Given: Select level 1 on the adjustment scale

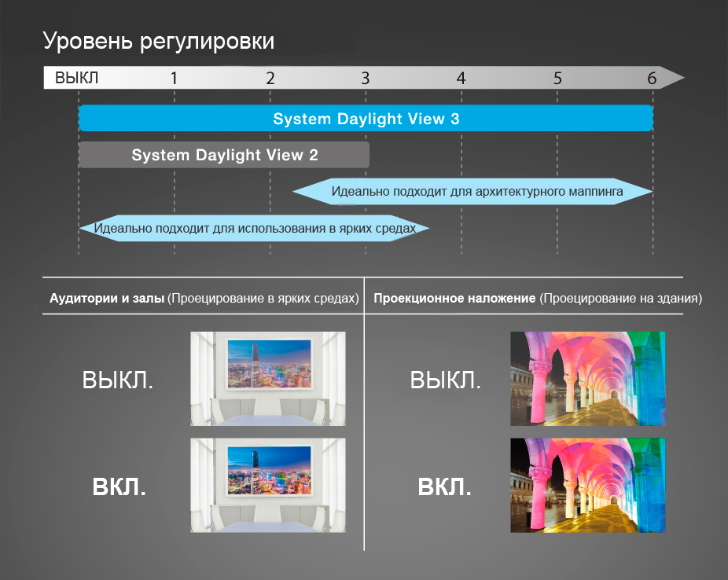Looking at the screenshot, I should (x=174, y=78).
